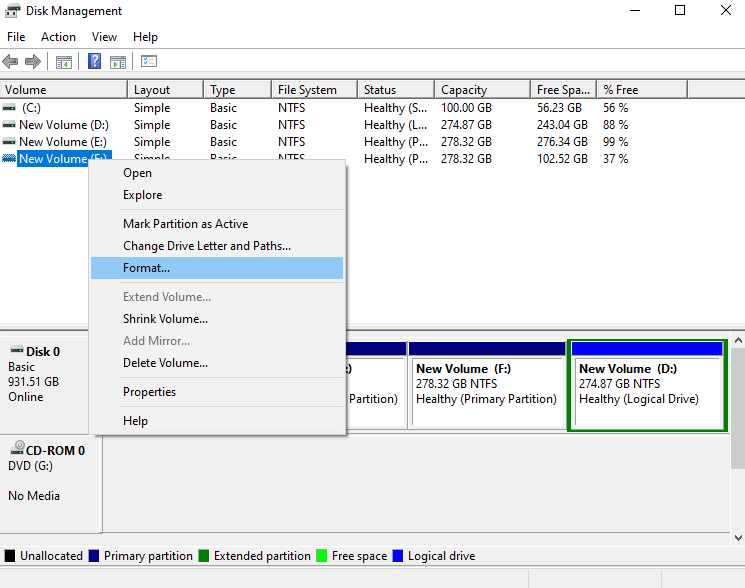Click the Forward arrow toolbar icon
Viewport: 745px width, 588px height.
[33, 61]
